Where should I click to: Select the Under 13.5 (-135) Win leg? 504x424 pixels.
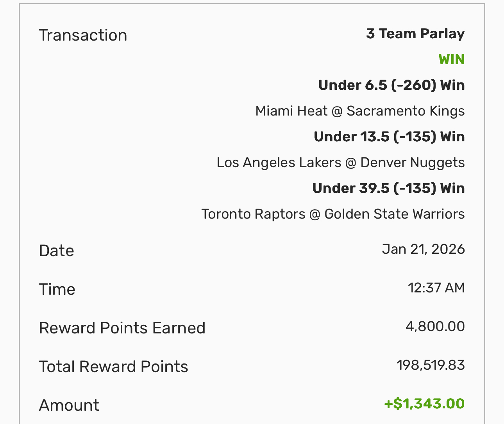389,137
